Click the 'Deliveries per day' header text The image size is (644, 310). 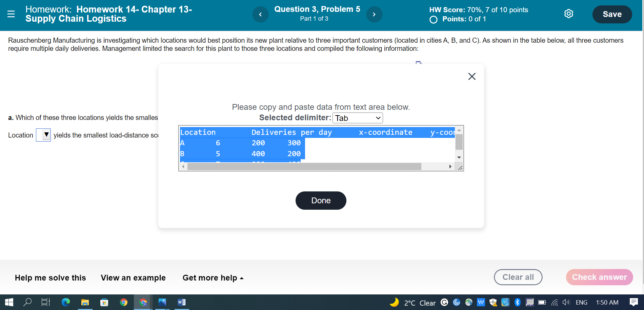point(291,132)
